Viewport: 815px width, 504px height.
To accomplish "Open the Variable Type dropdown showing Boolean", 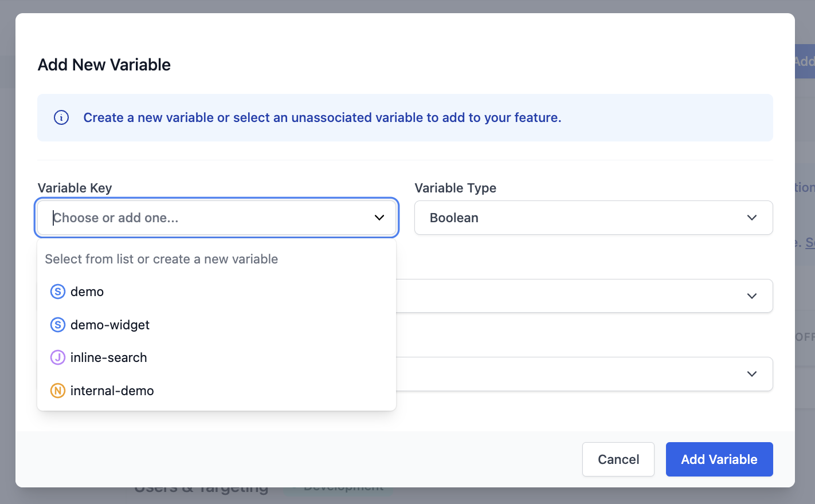I will coord(593,218).
